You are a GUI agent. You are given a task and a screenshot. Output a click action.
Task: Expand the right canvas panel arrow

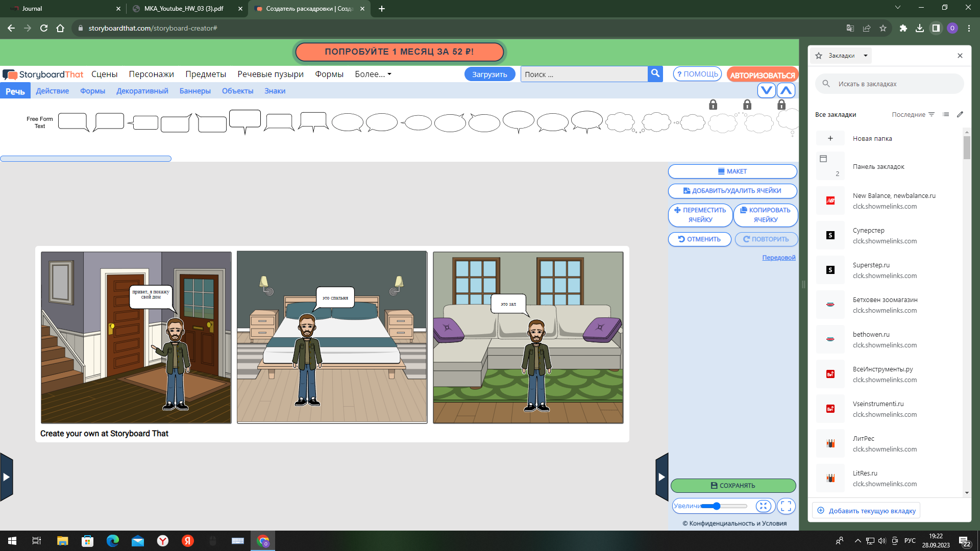(x=661, y=477)
